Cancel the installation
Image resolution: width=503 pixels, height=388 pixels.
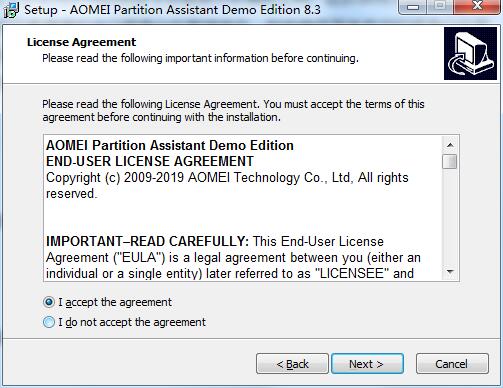[452, 364]
